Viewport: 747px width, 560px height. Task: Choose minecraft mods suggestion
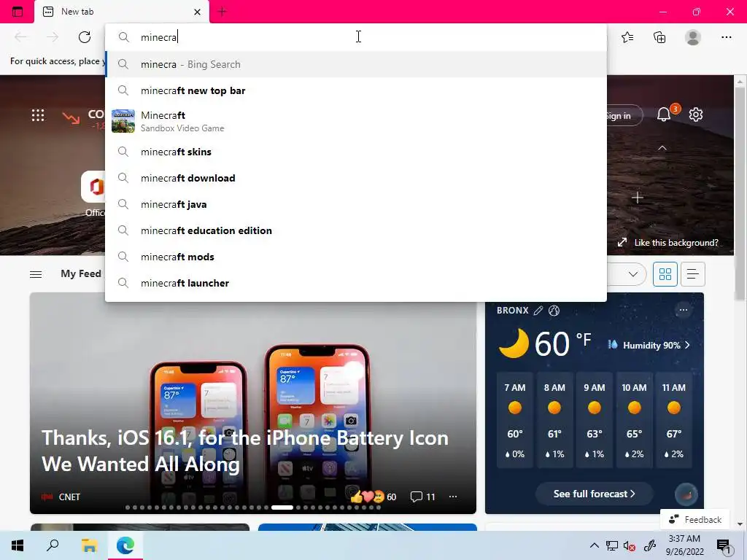[x=356, y=257]
